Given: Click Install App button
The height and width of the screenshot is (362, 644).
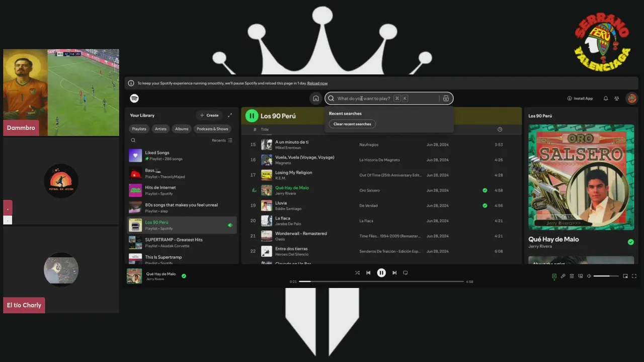Looking at the screenshot, I should (580, 99).
